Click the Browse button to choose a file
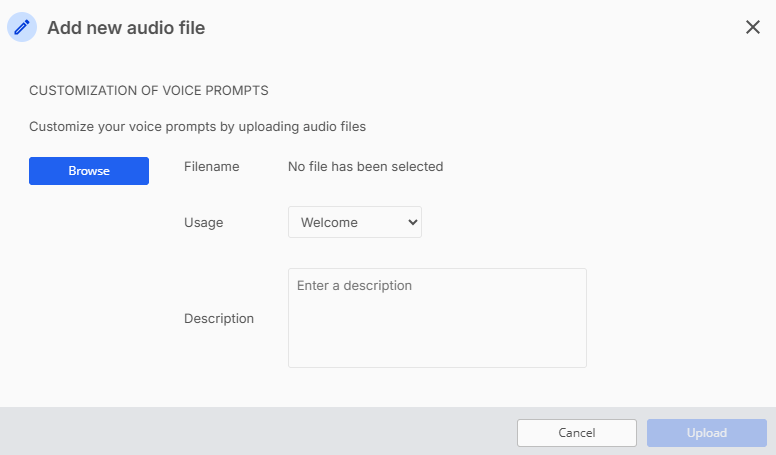The image size is (776, 455). click(x=89, y=171)
